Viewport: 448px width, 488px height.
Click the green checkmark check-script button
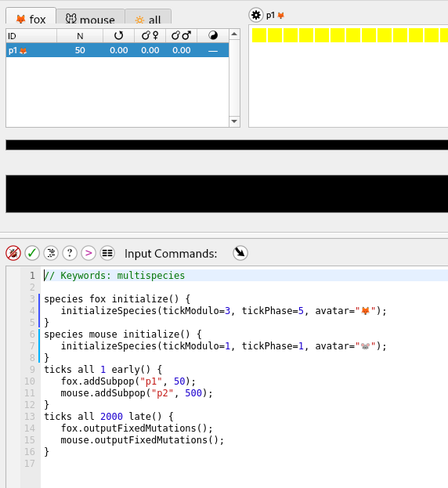click(32, 253)
